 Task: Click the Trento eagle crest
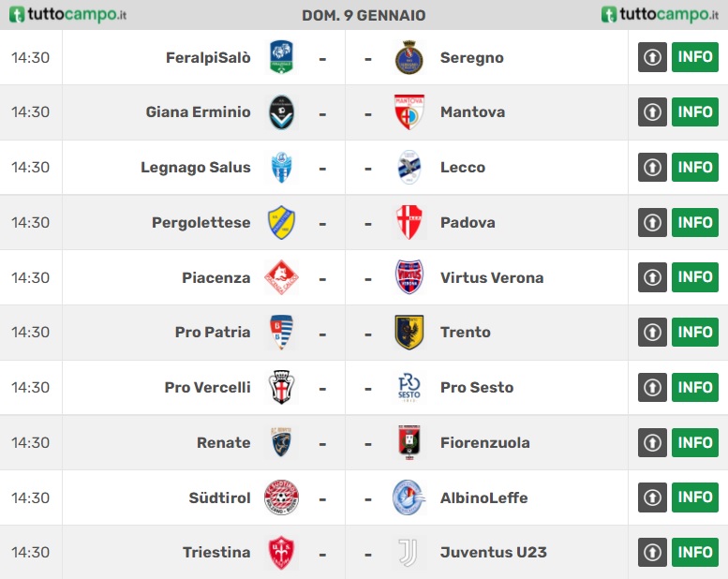tap(409, 332)
